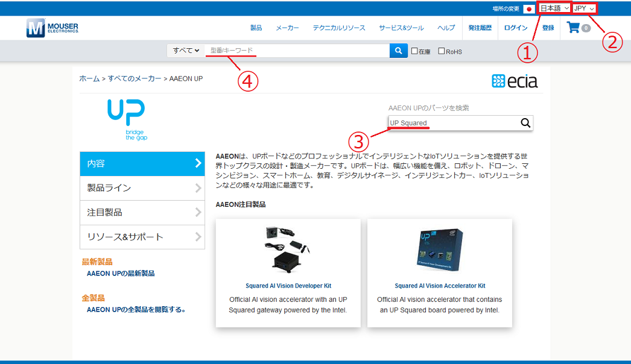This screenshot has height=364, width=631.
Task: Click the blue search magnifier button
Action: 398,51
